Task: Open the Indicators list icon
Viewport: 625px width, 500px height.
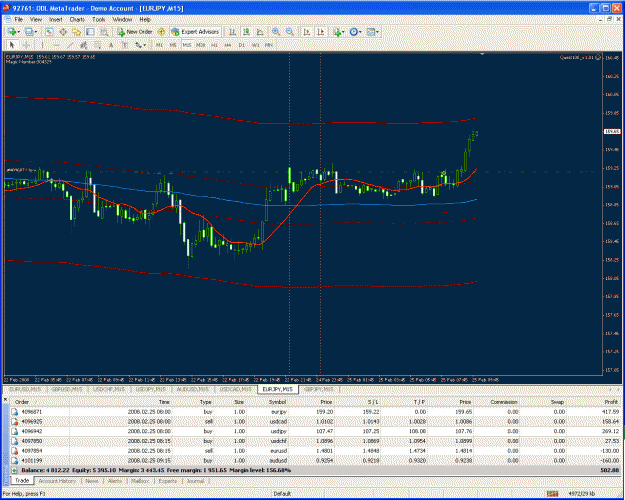Action: point(337,32)
